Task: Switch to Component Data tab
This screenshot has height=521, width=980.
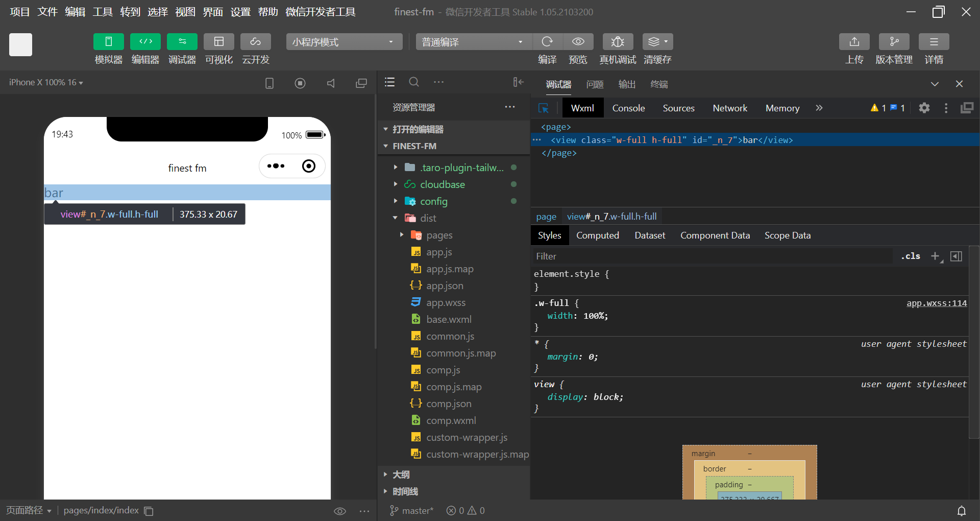Action: coord(715,235)
